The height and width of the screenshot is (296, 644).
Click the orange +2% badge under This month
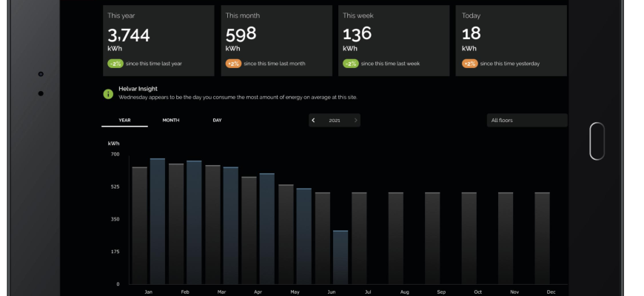[233, 64]
